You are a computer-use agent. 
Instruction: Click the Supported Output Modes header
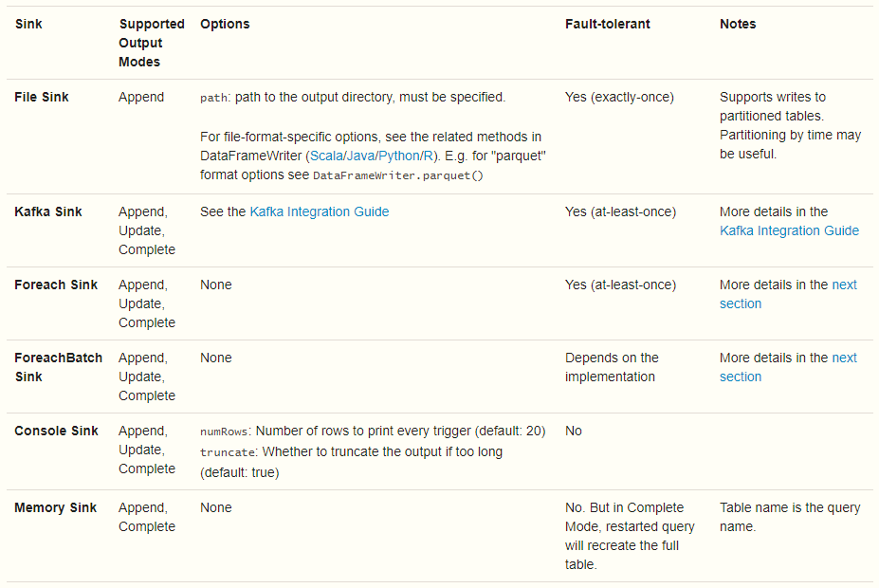point(152,44)
